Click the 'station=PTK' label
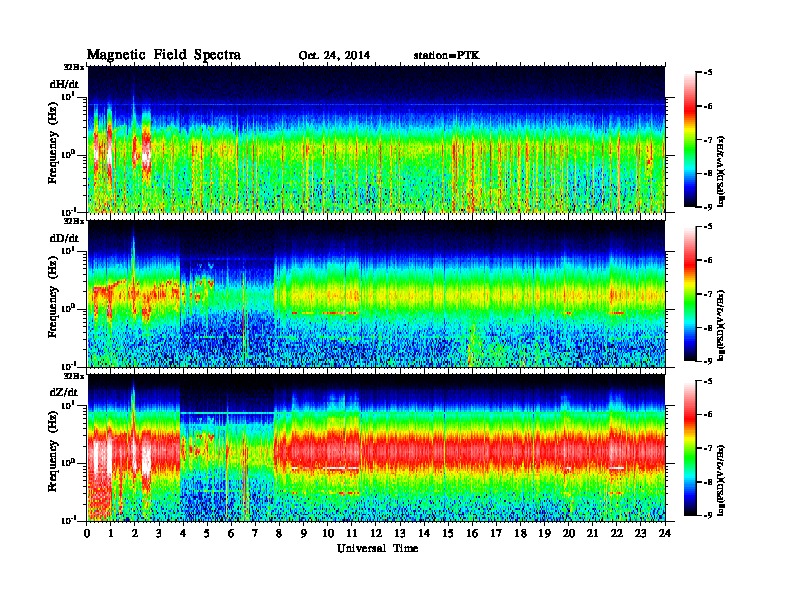This screenshot has height=612, width=792. coord(447,56)
